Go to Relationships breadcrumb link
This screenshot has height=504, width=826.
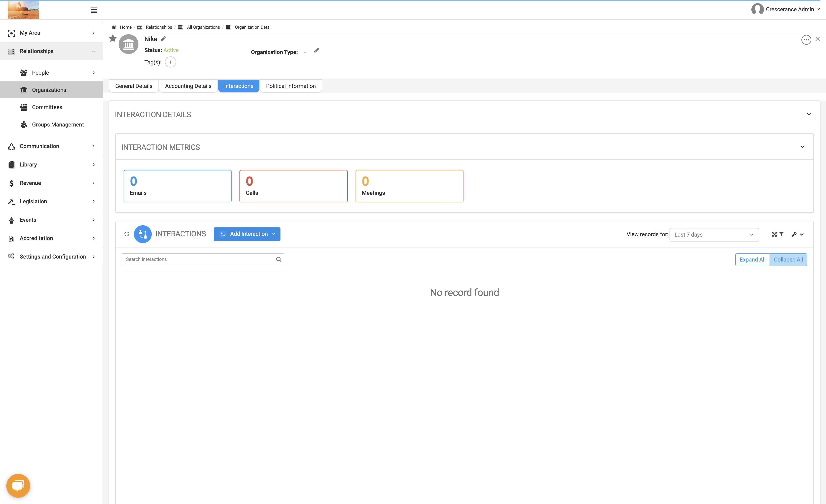pos(159,27)
